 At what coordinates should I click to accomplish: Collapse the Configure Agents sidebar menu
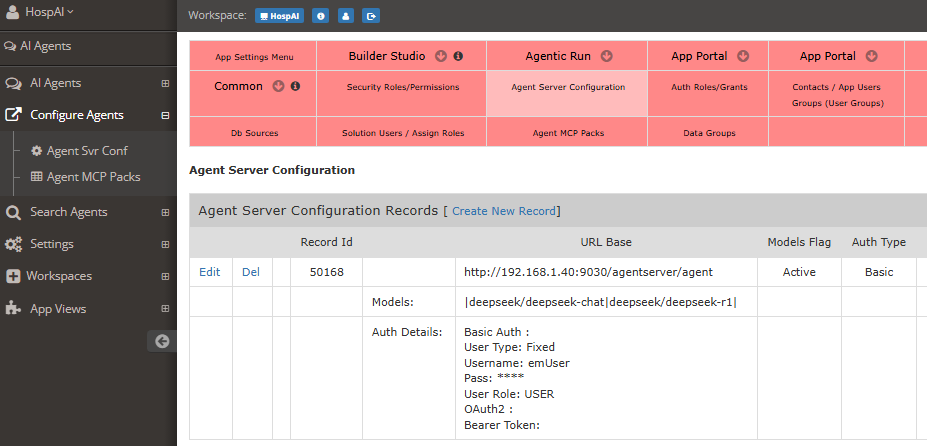(x=165, y=115)
